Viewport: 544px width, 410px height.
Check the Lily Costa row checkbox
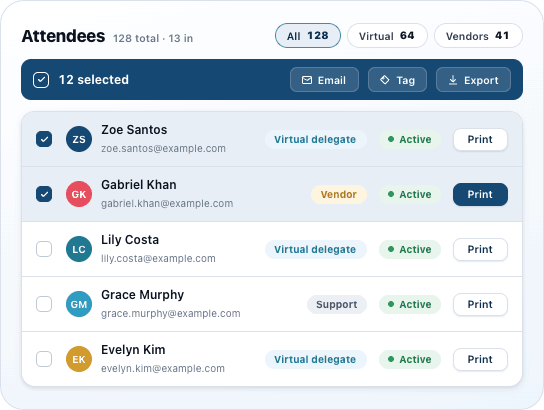coord(44,249)
